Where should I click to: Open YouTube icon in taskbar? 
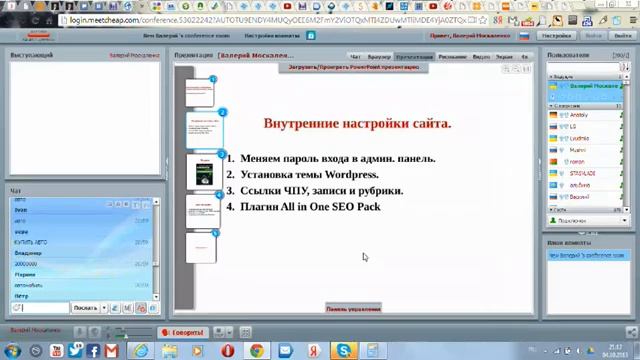[x=56, y=351]
